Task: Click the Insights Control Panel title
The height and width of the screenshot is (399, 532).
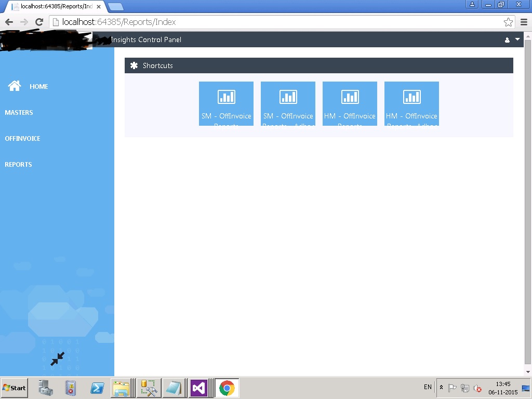Action: point(146,39)
